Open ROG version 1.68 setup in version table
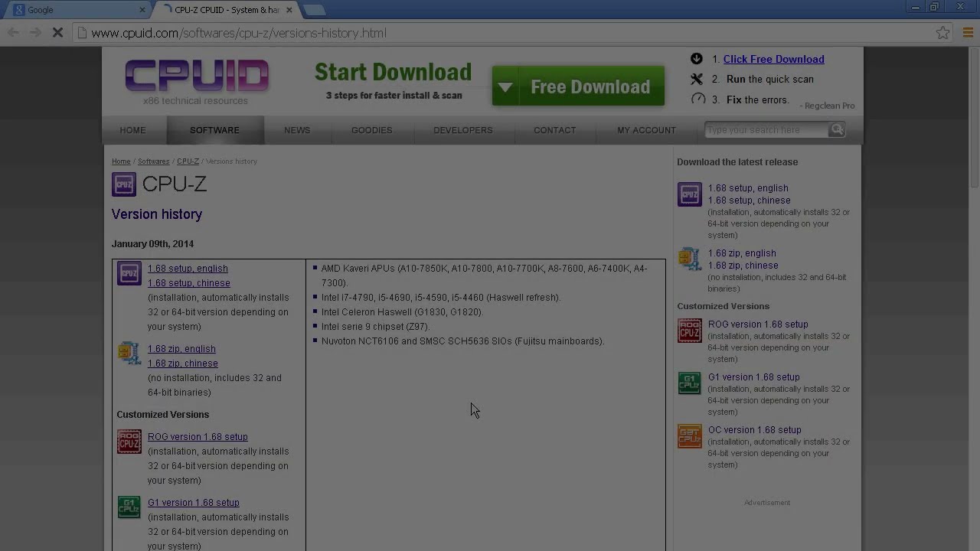 198,437
